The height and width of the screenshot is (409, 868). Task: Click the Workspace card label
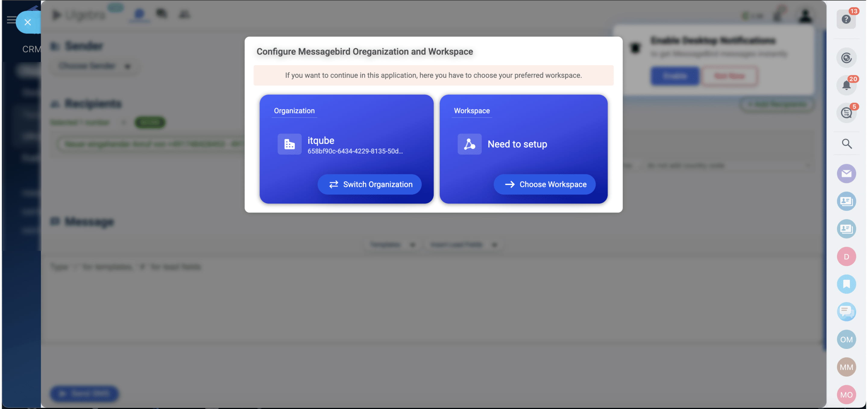pyautogui.click(x=472, y=111)
